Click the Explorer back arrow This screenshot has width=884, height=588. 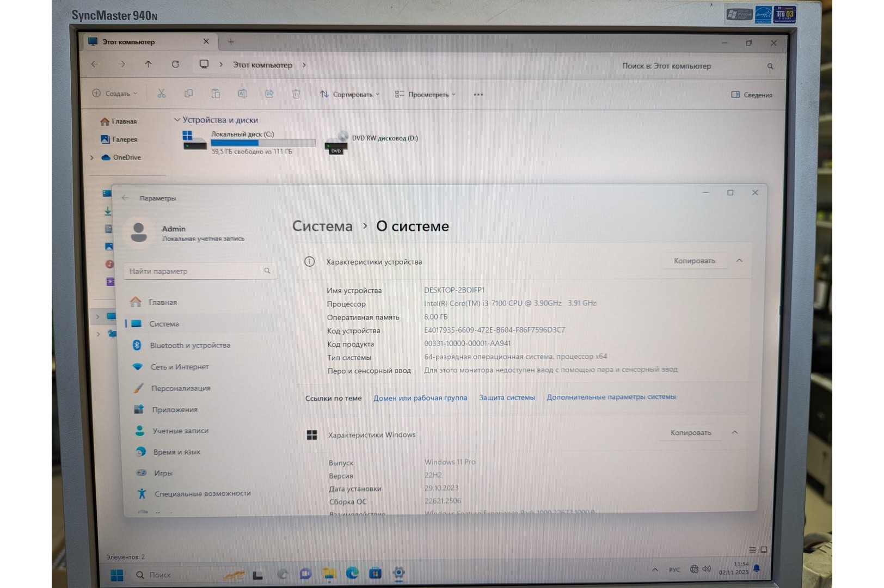click(95, 64)
